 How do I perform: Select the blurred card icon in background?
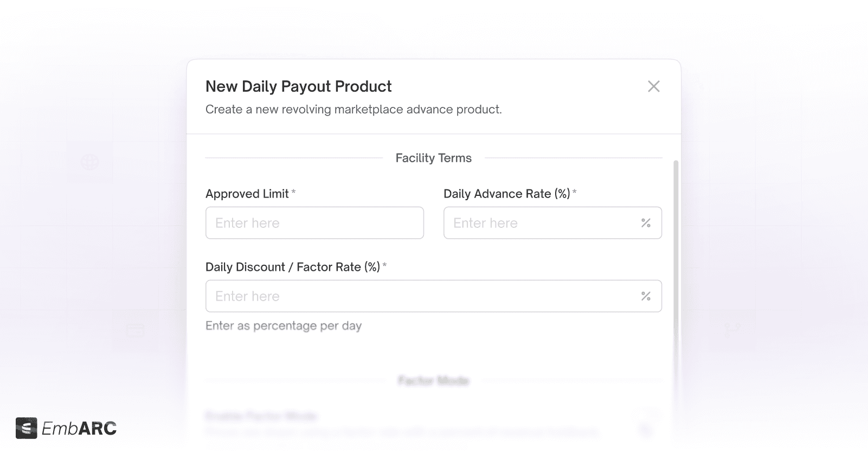[x=134, y=330]
